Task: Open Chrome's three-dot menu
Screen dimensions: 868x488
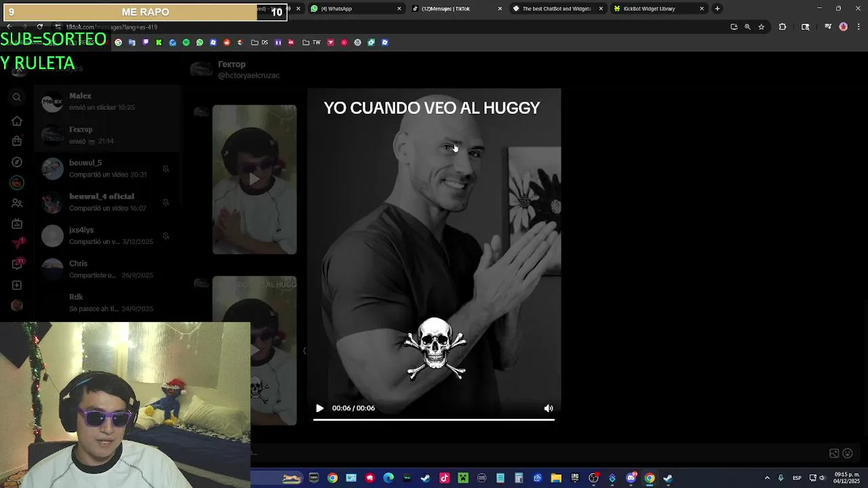Action: coord(857,27)
